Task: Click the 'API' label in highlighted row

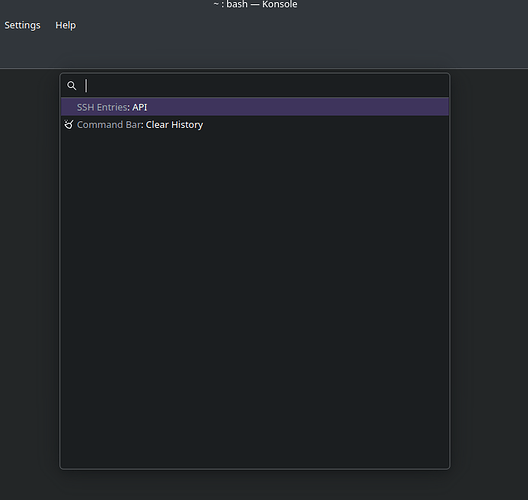Action: point(140,107)
